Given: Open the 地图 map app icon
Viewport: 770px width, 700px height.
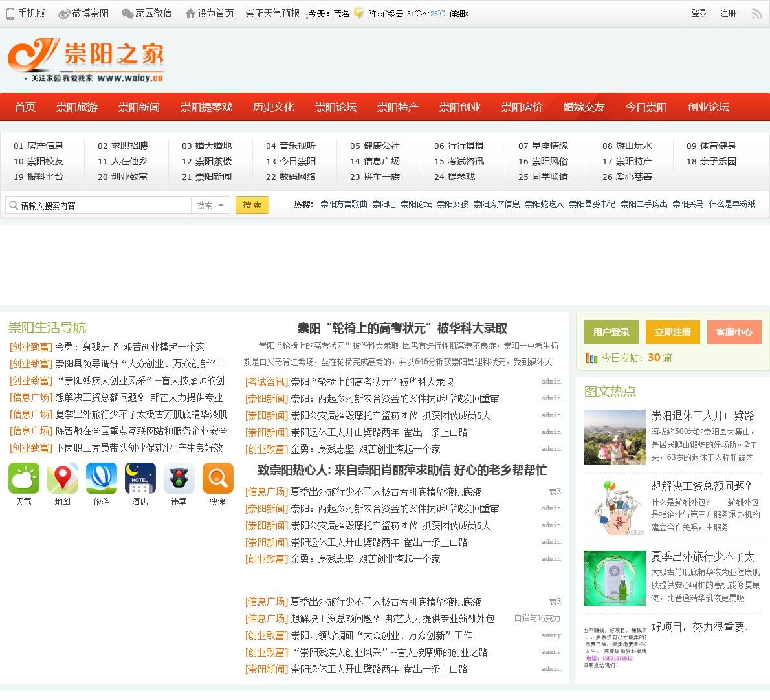Looking at the screenshot, I should [x=62, y=478].
